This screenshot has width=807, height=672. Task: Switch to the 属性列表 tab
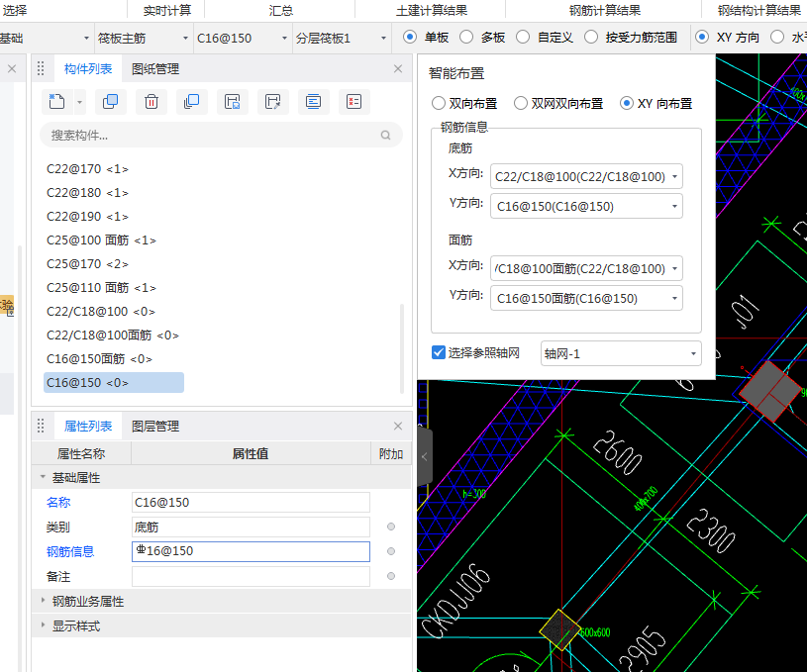click(88, 426)
